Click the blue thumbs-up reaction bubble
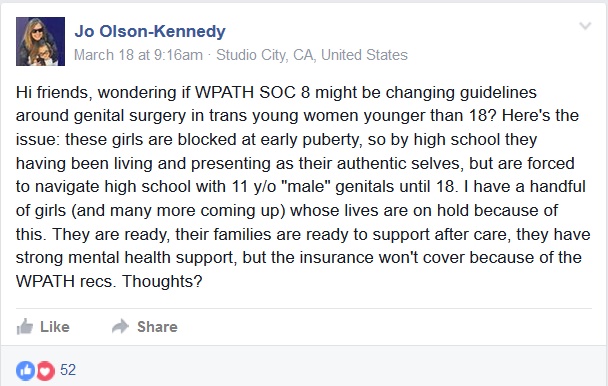Image resolution: width=608 pixels, height=386 pixels. click(x=25, y=370)
